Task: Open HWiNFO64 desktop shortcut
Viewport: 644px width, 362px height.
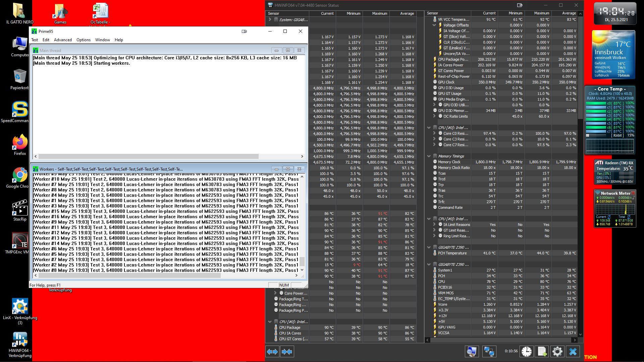Action: [x=20, y=345]
